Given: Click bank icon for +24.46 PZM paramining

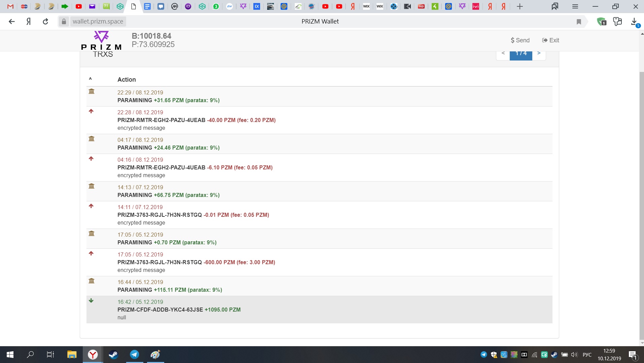Looking at the screenshot, I should [x=91, y=139].
